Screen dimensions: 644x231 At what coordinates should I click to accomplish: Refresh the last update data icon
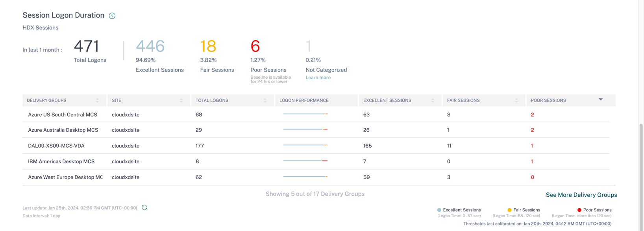(144, 207)
